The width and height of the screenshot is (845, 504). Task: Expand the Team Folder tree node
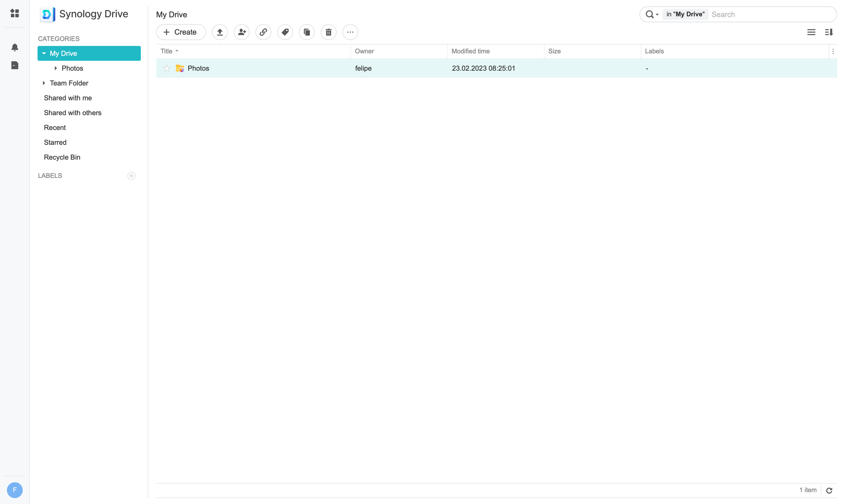[x=44, y=83]
